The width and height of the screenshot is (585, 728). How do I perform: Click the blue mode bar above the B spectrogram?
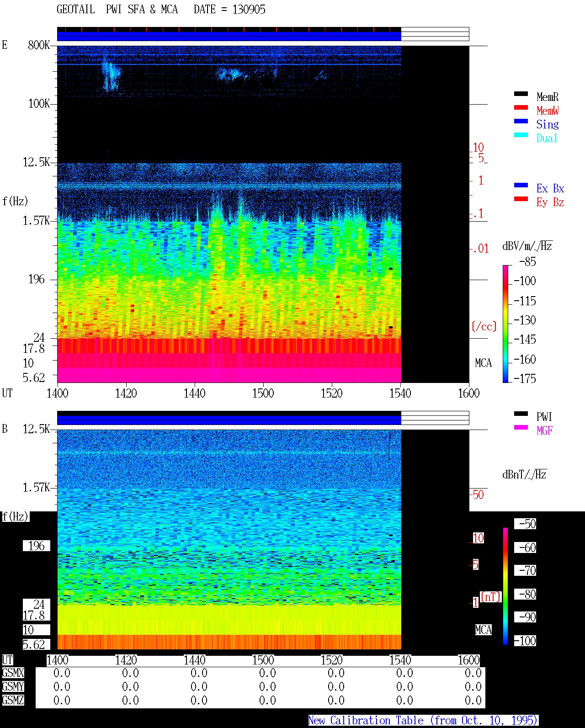(x=229, y=420)
